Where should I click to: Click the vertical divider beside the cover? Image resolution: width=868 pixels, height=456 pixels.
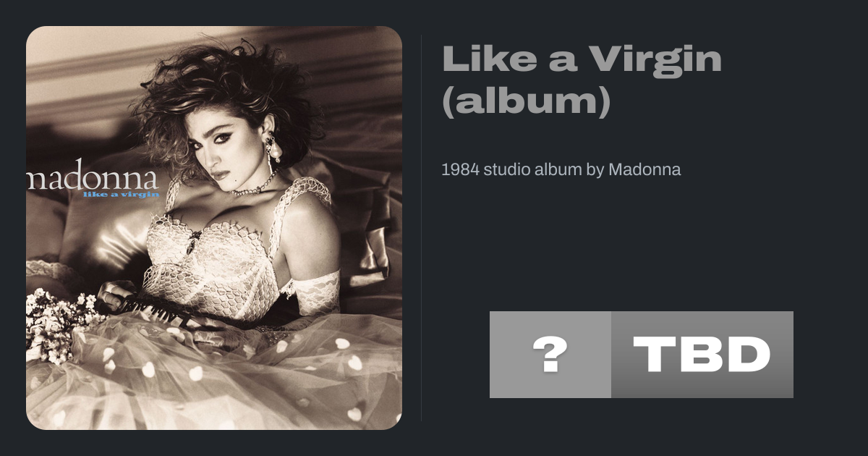[422, 228]
